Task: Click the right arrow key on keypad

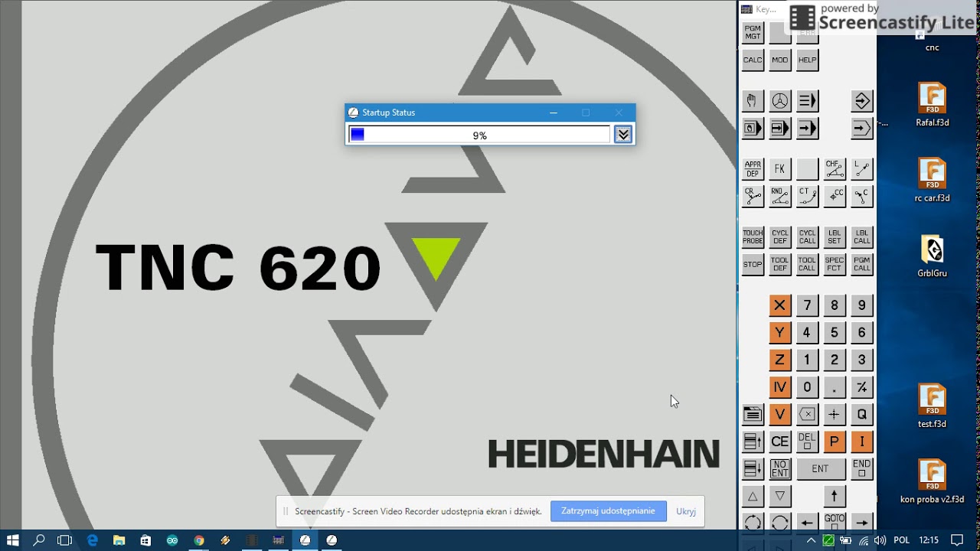Action: 862,523
